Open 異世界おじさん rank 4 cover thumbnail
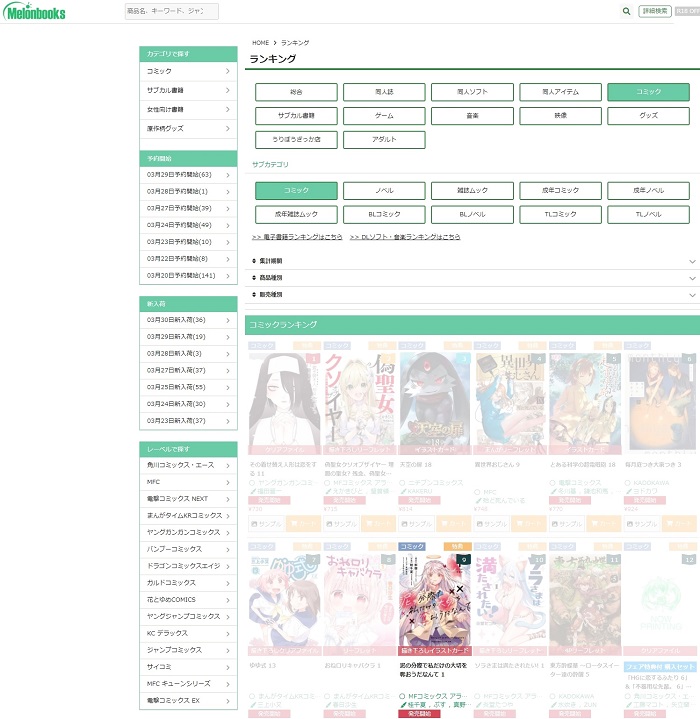Image resolution: width=700 pixels, height=719 pixels. [510, 403]
